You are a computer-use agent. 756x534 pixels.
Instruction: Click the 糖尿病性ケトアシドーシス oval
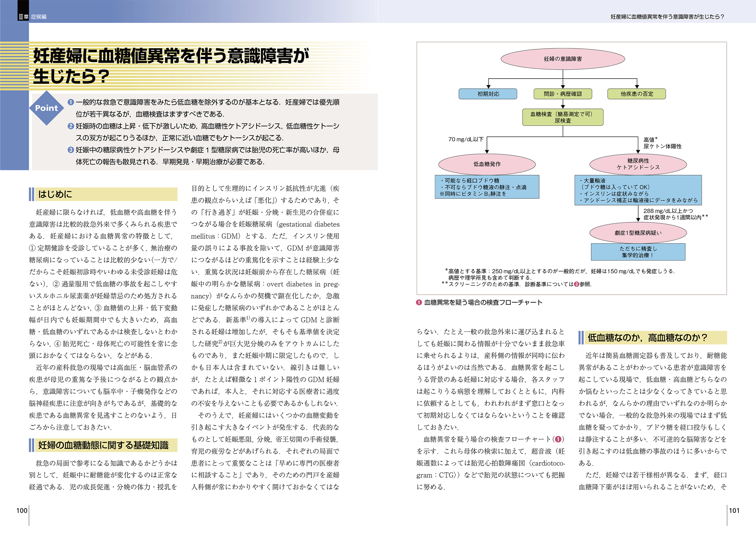coord(638,164)
